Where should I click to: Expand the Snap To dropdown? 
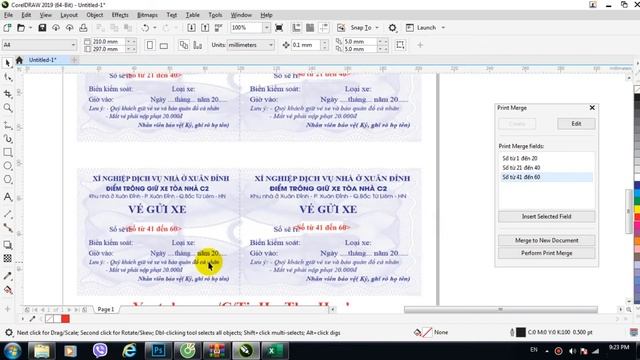(377, 28)
